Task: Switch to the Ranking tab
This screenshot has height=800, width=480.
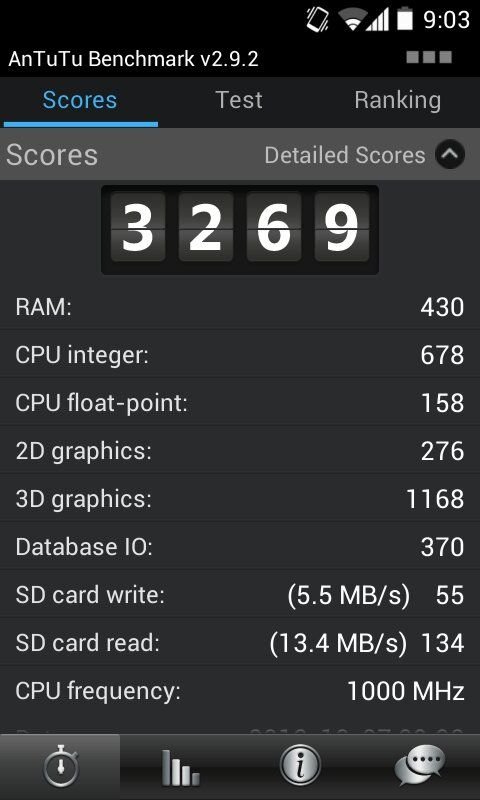Action: tap(398, 100)
